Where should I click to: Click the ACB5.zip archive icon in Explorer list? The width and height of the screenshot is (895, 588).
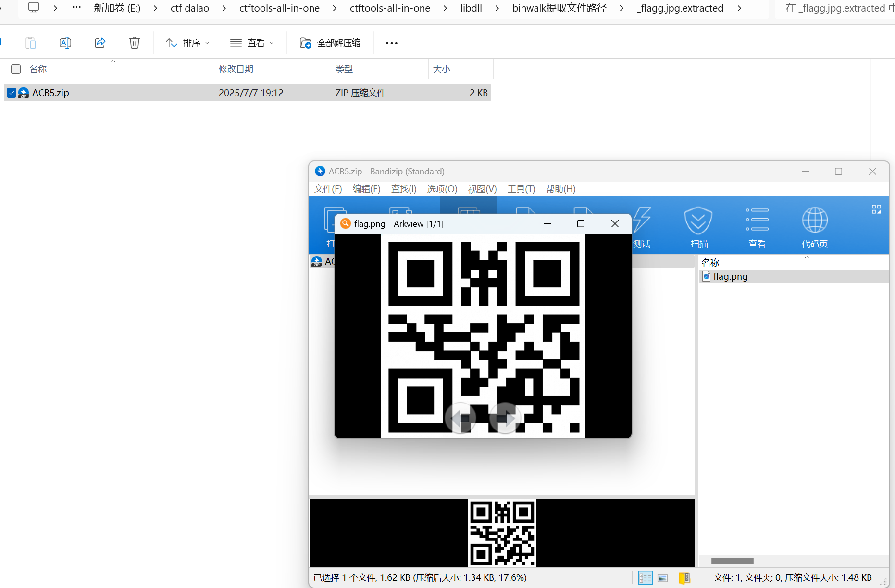tap(24, 93)
